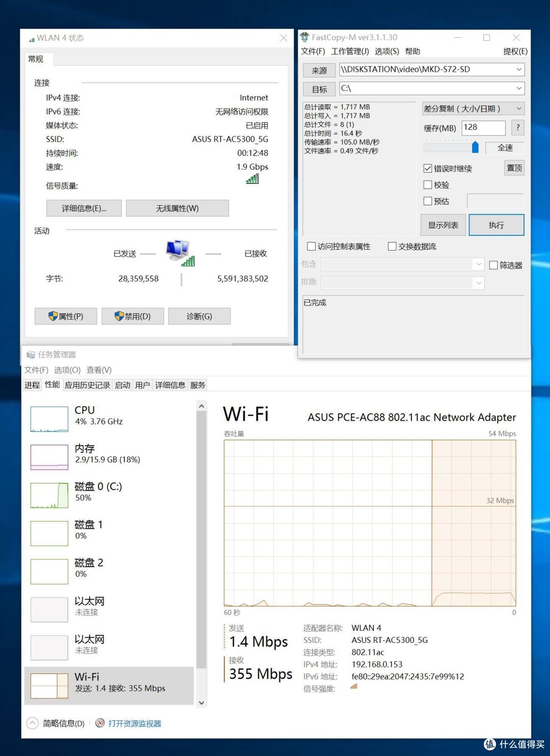Switch to the 进程 processes tab
The width and height of the screenshot is (550, 756).
32,385
